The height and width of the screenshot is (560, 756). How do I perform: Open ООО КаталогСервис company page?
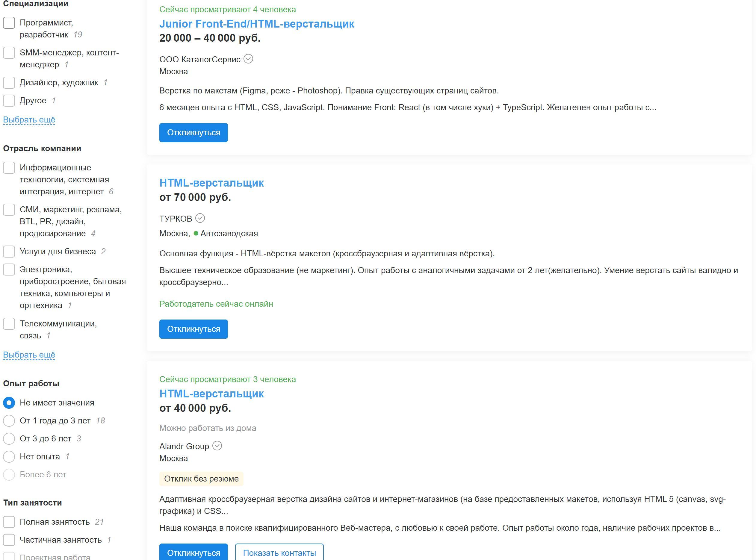click(x=200, y=59)
